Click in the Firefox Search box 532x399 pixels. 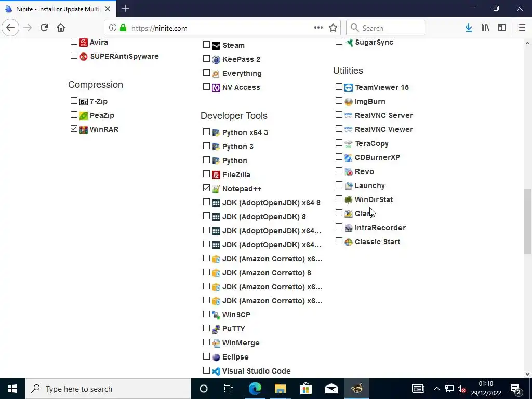pos(385,28)
